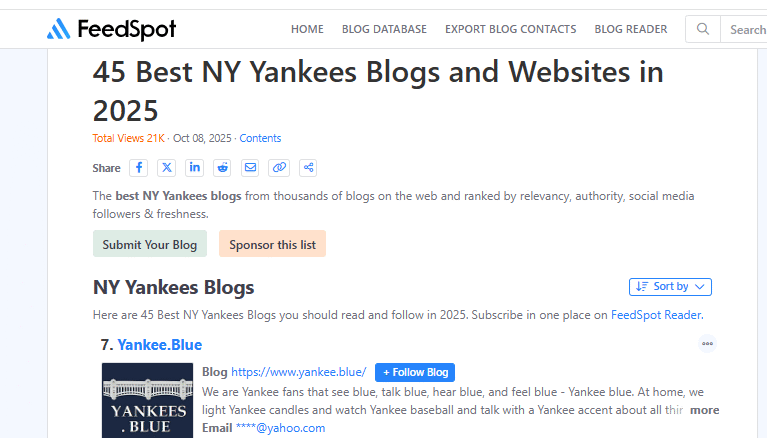Open the Blog Database menu item
The image size is (767, 438).
[384, 29]
